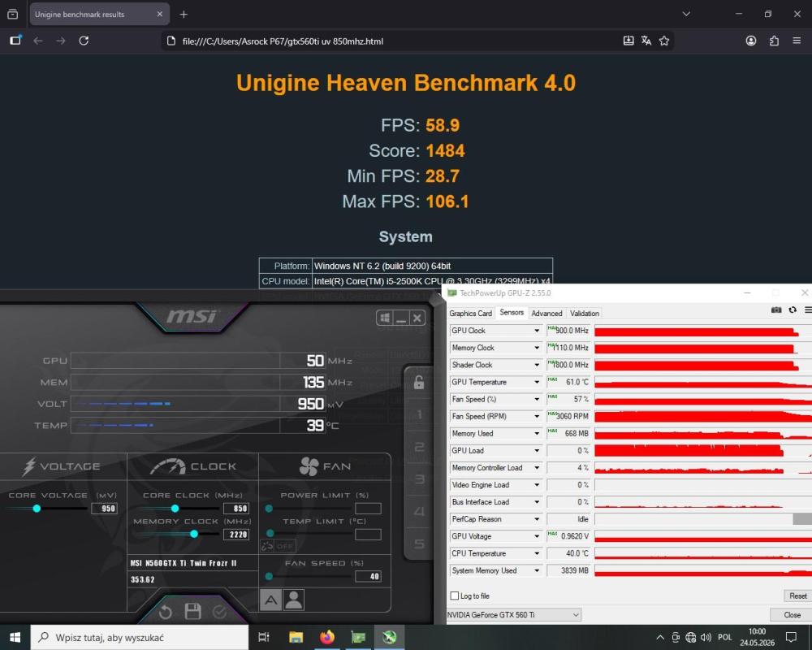Toggle the power/temp limit link icon
Image resolution: width=812 pixels, height=650 pixels.
tap(267, 546)
